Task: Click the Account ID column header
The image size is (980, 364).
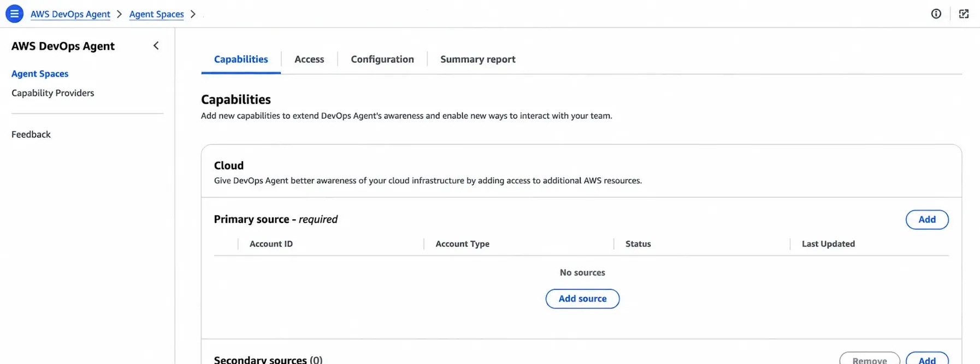Action: [271, 244]
